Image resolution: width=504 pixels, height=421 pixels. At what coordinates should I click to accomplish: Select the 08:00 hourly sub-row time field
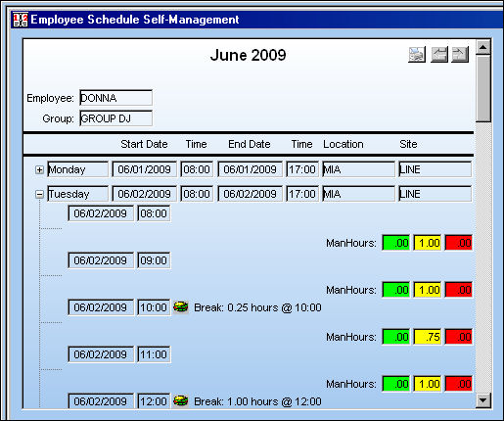click(x=154, y=213)
